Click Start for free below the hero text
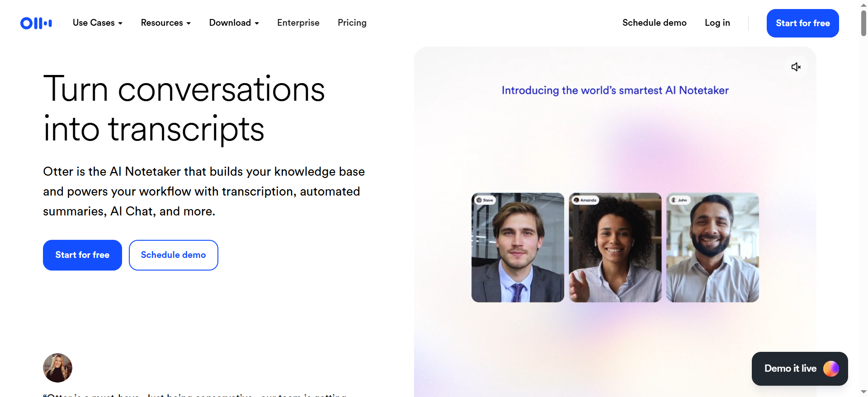 (x=82, y=255)
